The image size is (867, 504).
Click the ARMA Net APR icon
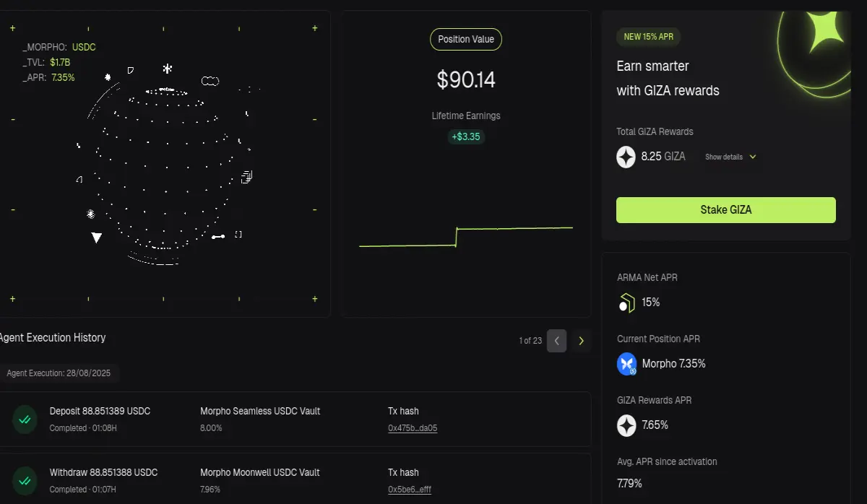tap(626, 303)
